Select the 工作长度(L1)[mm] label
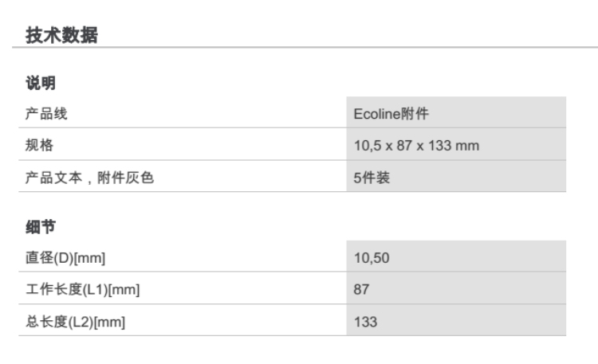Viewport: 598px width, 364px height. tap(83, 290)
